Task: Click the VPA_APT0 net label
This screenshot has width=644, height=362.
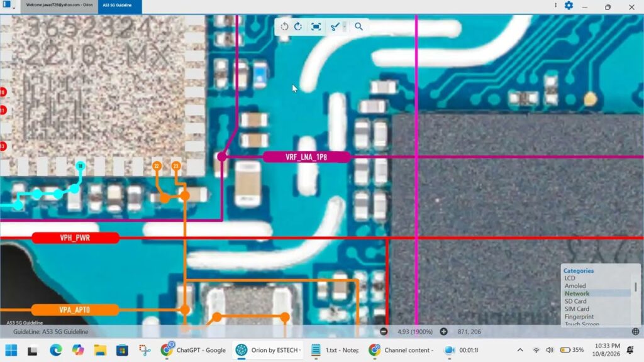Action: click(75, 310)
